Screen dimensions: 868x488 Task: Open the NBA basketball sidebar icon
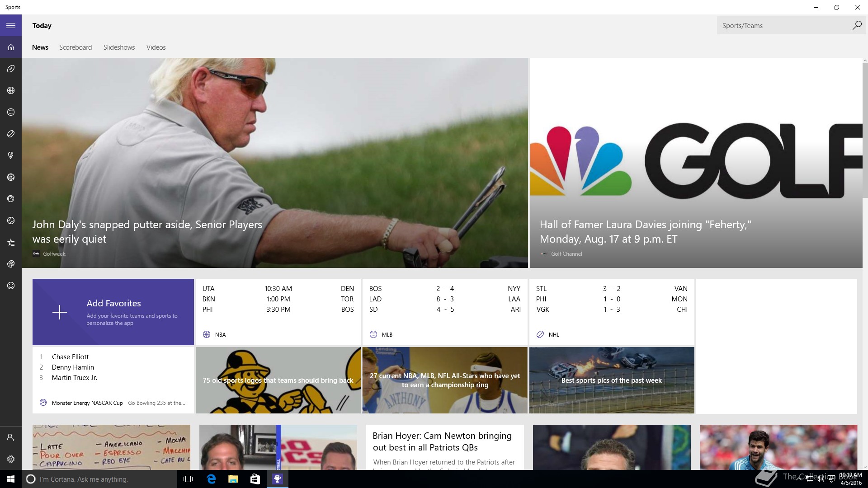(x=11, y=90)
